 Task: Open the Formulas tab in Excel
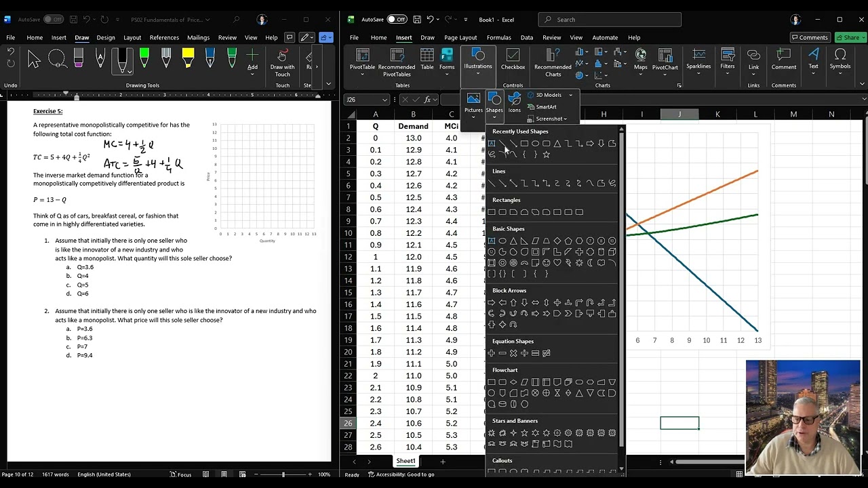[x=498, y=37]
